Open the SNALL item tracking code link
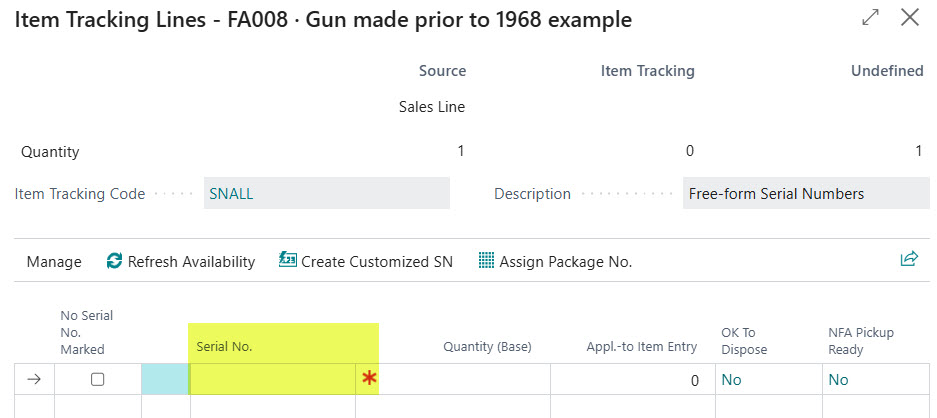This screenshot has width=937, height=418. pyautogui.click(x=231, y=194)
